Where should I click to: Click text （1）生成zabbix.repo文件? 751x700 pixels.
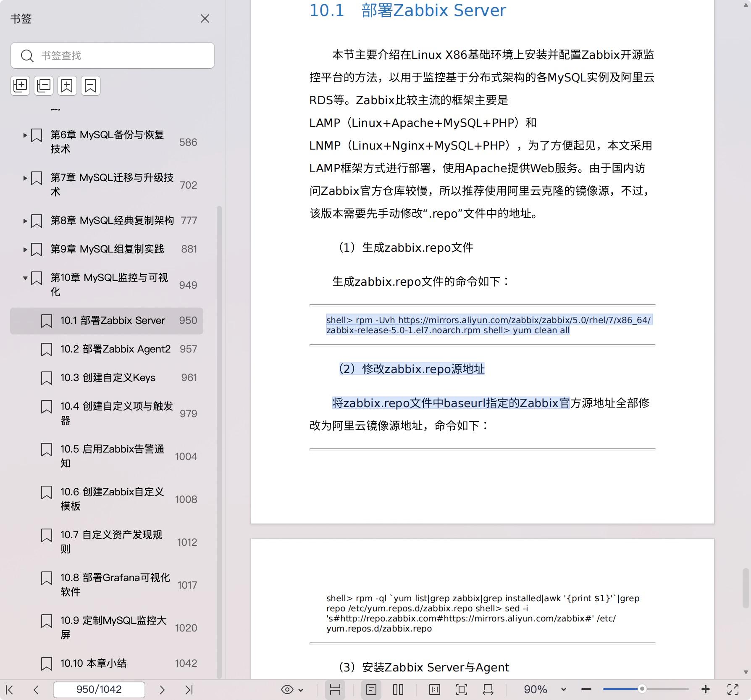tap(406, 247)
